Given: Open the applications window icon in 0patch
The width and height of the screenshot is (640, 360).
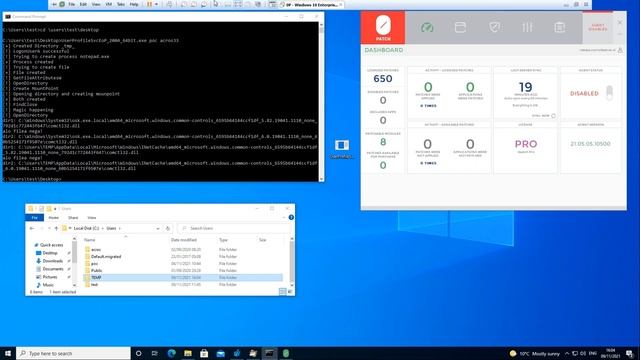Looking at the screenshot, I should click(x=460, y=27).
